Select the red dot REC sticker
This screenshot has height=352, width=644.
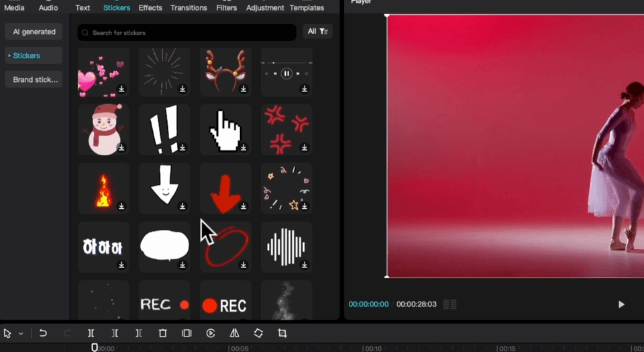coord(225,300)
